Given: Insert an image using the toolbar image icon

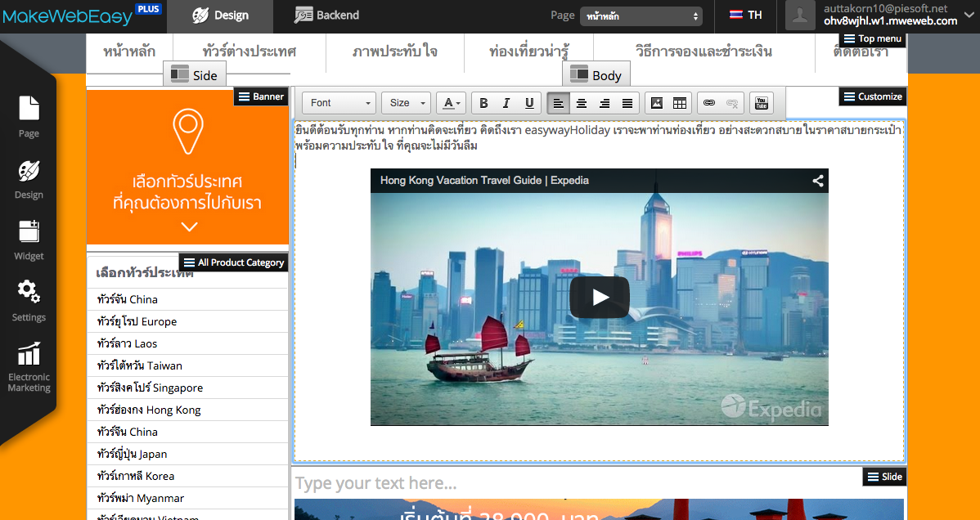Looking at the screenshot, I should 656,103.
